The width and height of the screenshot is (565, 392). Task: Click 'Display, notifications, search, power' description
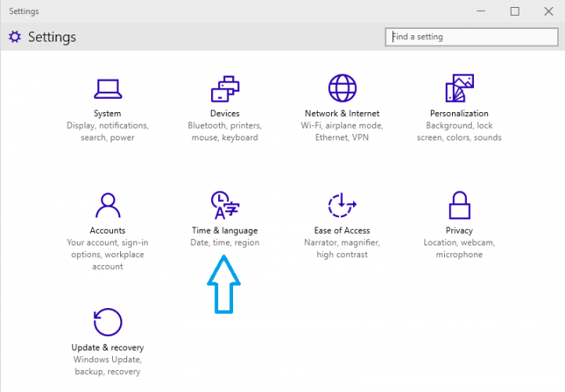click(108, 132)
